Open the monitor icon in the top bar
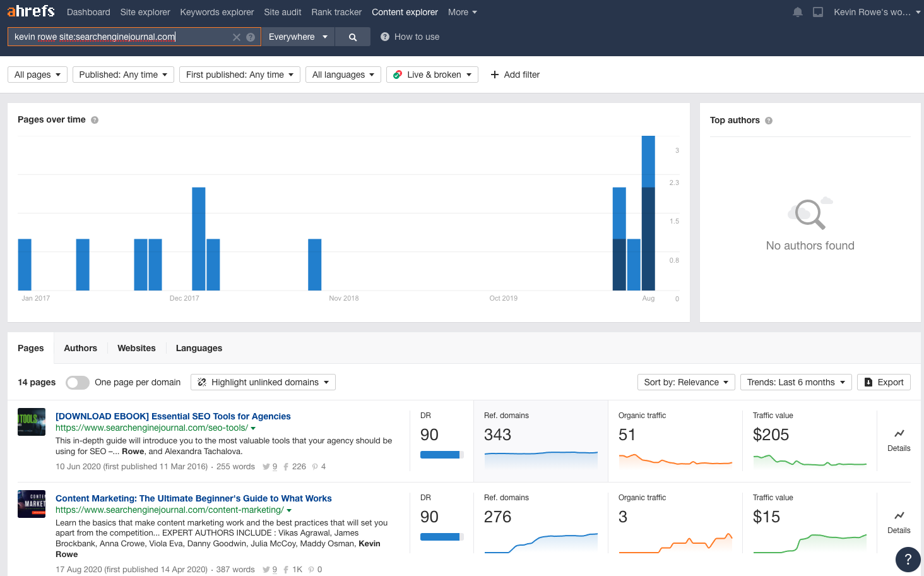 click(818, 12)
